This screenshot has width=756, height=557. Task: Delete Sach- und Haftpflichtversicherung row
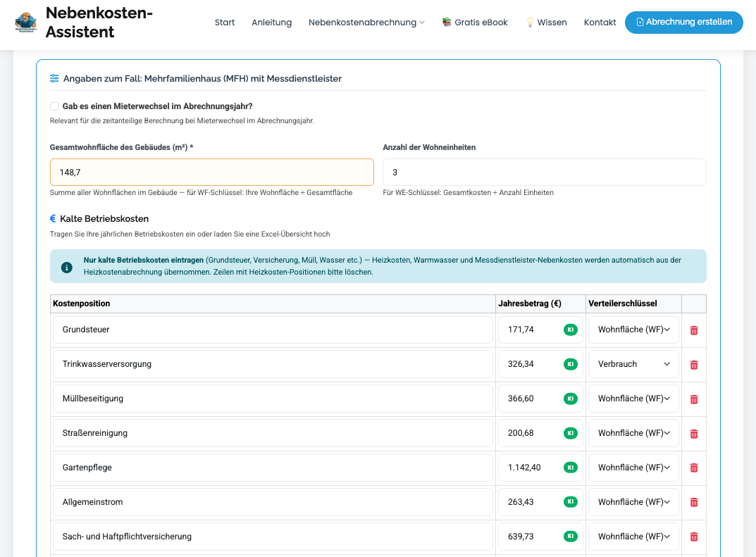pyautogui.click(x=694, y=537)
